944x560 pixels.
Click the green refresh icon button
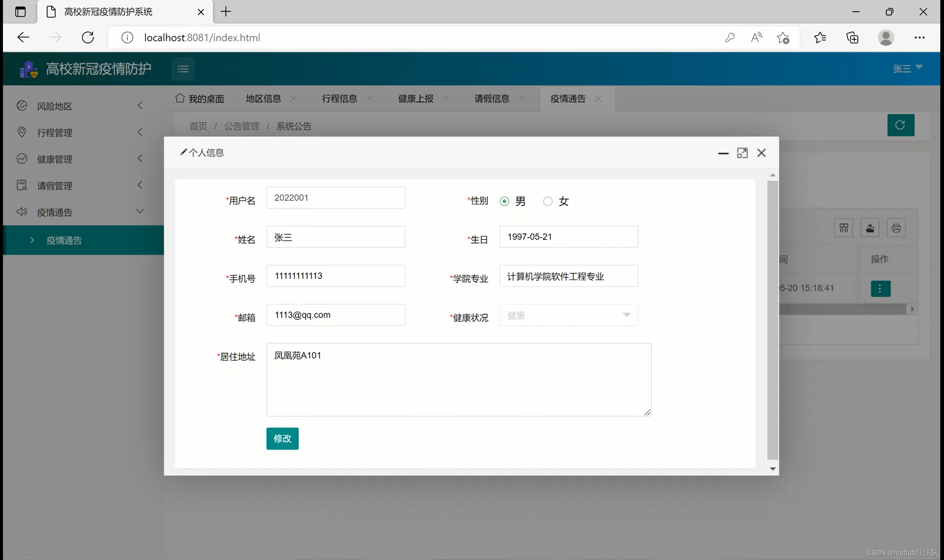tap(900, 125)
